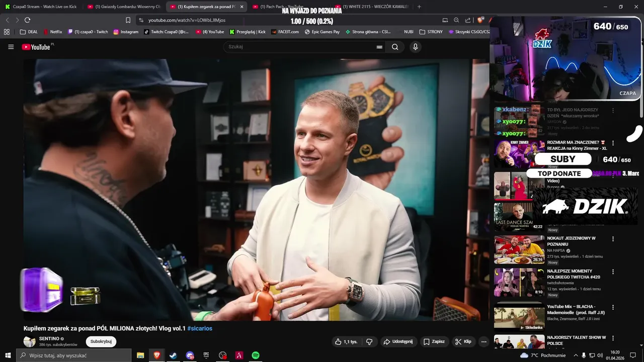Open the Strona główna - CSI bookmark

[x=368, y=32]
